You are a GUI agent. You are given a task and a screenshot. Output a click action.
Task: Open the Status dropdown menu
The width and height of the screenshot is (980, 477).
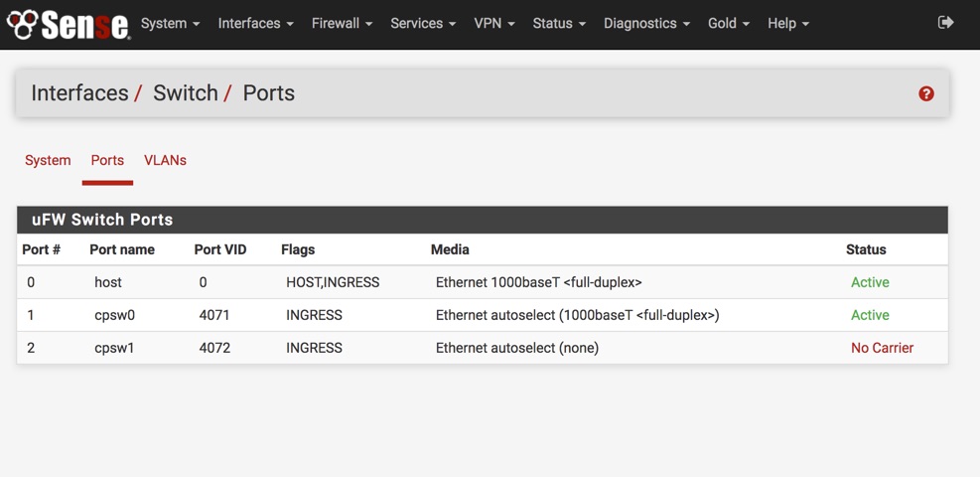(x=559, y=24)
